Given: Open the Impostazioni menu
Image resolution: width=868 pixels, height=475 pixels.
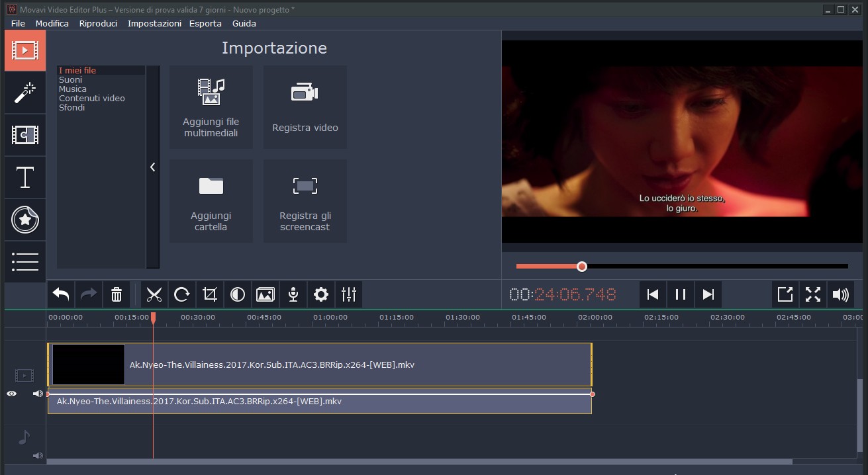Looking at the screenshot, I should [x=154, y=23].
